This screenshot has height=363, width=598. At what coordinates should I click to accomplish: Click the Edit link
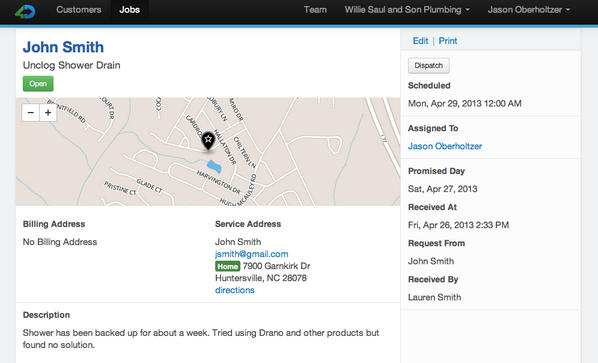click(x=420, y=41)
